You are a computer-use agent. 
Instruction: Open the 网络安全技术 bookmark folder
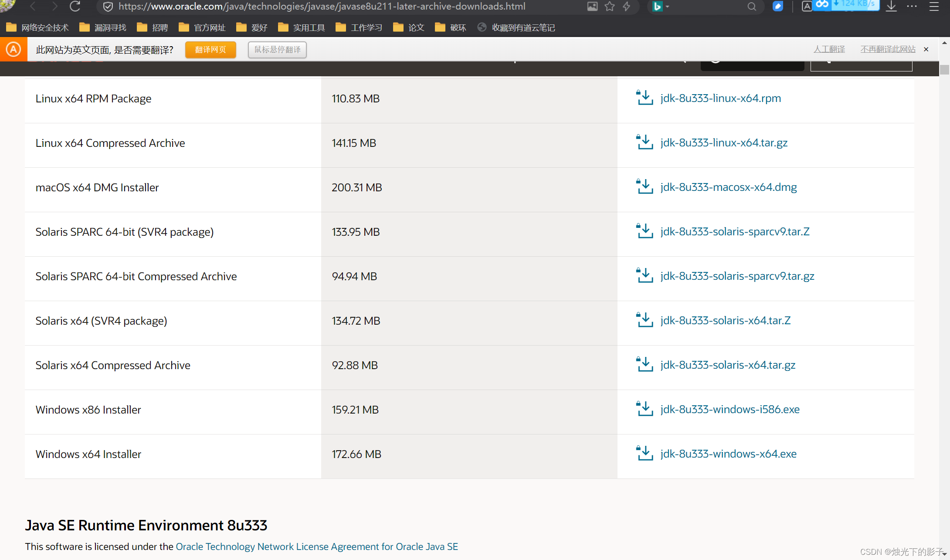click(x=37, y=27)
